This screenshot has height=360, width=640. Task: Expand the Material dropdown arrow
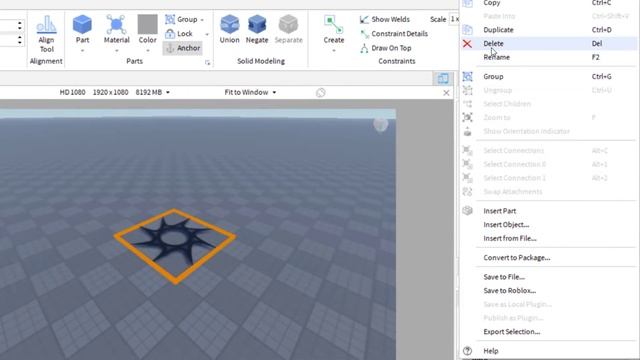tap(116, 51)
